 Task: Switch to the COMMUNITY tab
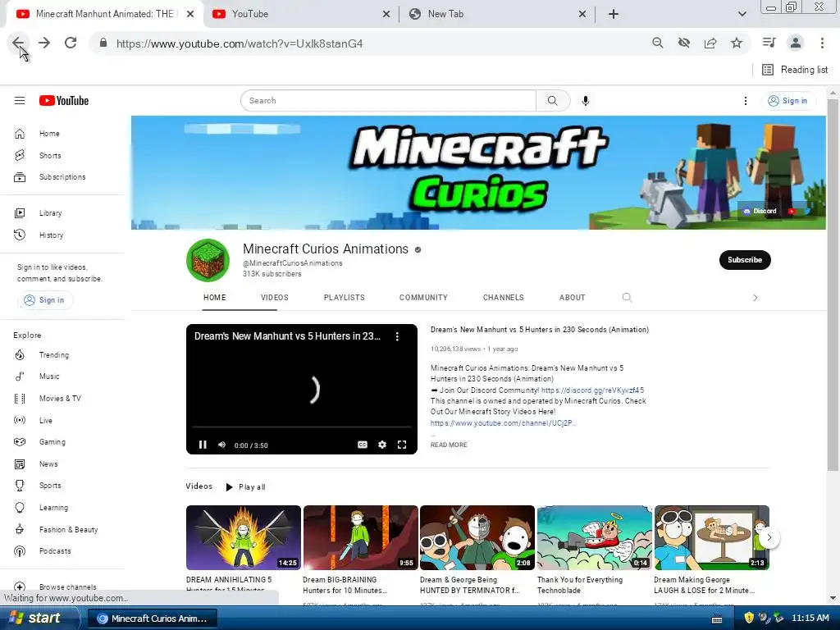click(423, 298)
